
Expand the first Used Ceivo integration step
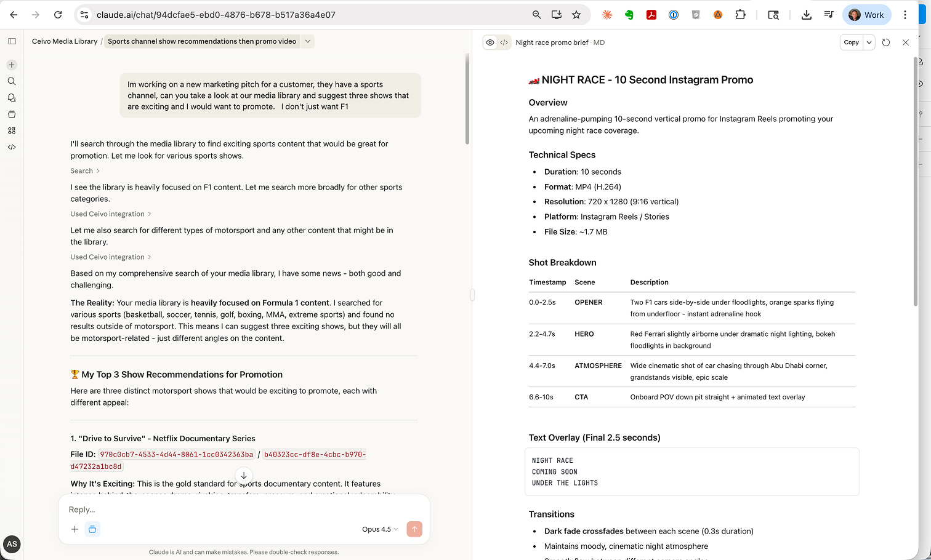111,214
